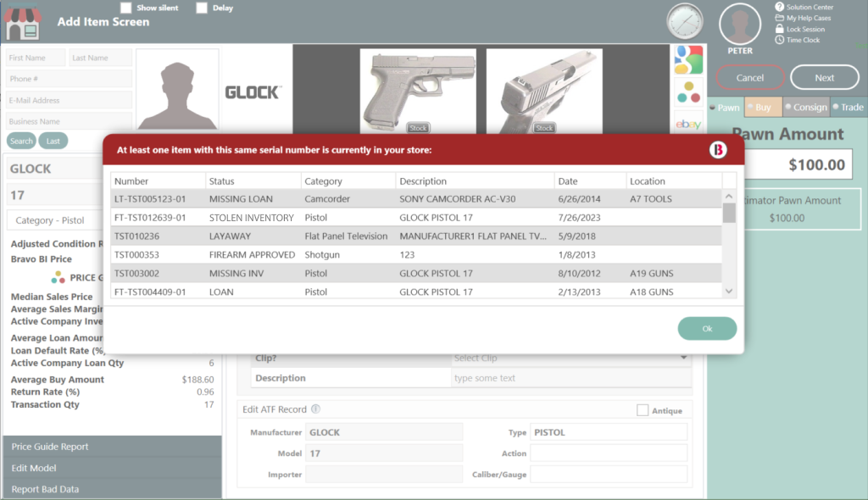Image resolution: width=868 pixels, height=500 pixels.
Task: Click the E-Mail Address field
Action: coord(69,100)
